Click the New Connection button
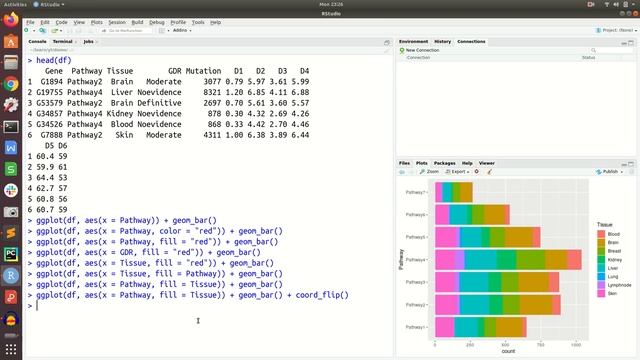The image size is (640, 360). click(419, 50)
